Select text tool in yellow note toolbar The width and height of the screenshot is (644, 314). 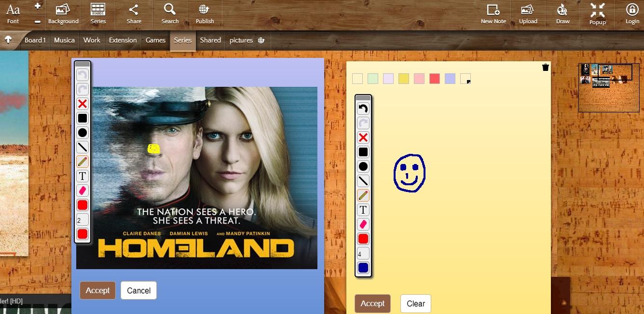coord(363,210)
